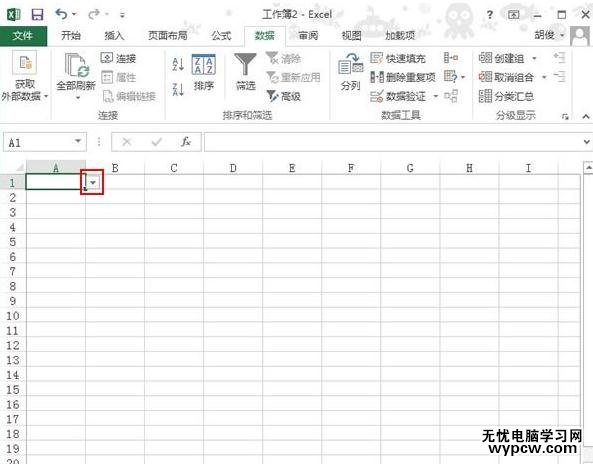Switch to the 加载项 (Add-ins) tab
593x464 pixels.
pos(400,36)
